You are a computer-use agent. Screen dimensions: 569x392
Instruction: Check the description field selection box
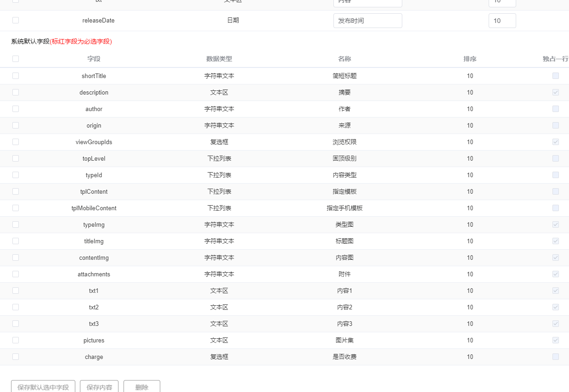[x=16, y=92]
